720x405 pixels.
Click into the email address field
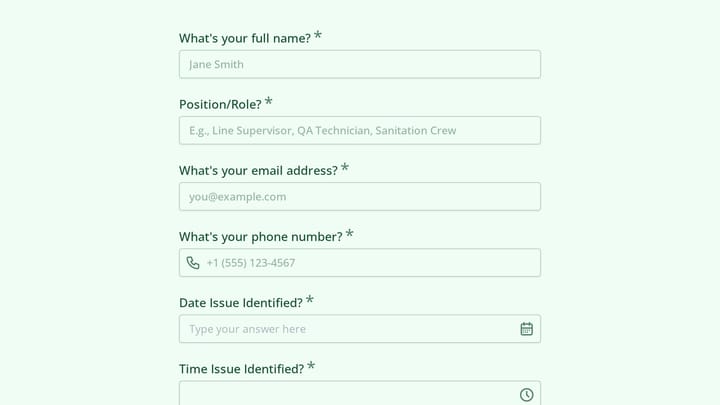(360, 197)
